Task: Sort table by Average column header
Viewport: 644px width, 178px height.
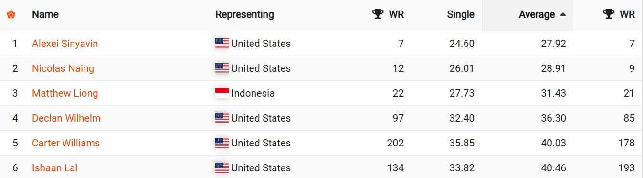Action: click(x=537, y=14)
